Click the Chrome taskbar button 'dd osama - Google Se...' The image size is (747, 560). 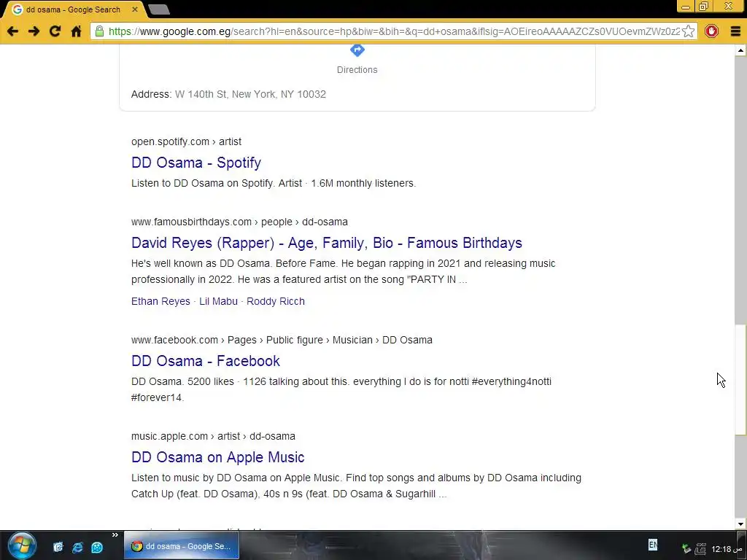[182, 546]
